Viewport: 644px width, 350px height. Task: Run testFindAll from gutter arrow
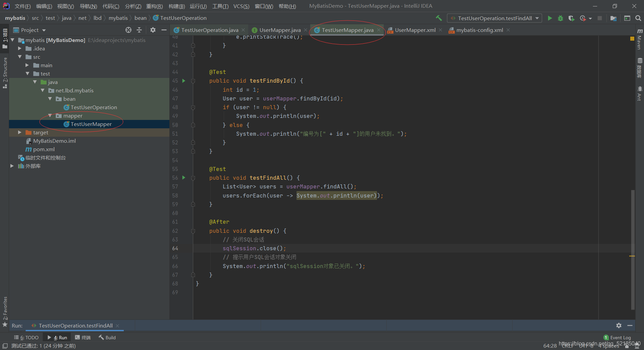184,177
